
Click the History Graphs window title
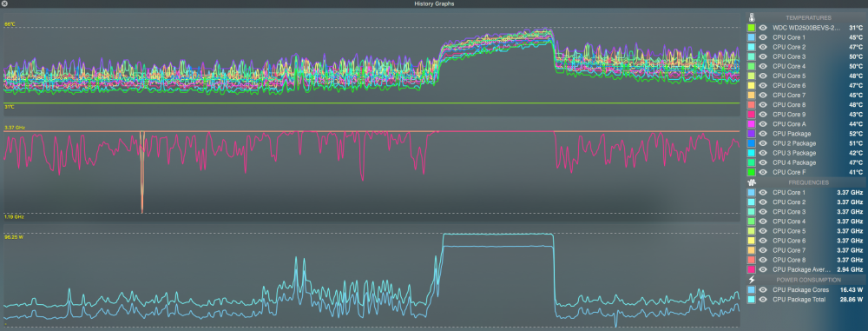pos(434,3)
